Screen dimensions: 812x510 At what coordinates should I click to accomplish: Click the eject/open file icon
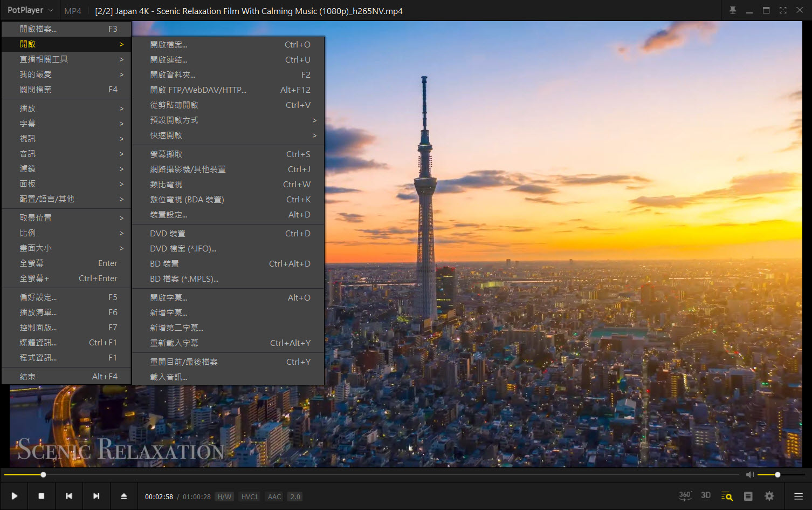click(x=124, y=496)
